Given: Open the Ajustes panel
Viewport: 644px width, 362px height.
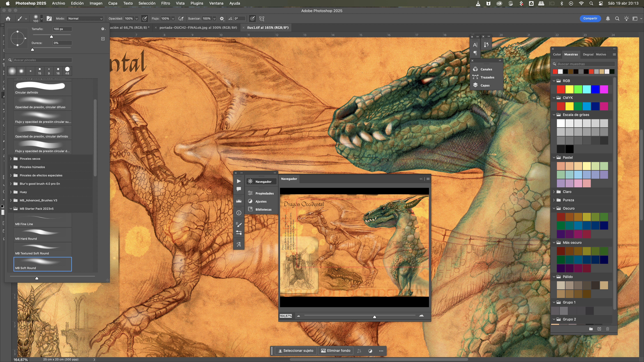Looking at the screenshot, I should click(261, 201).
